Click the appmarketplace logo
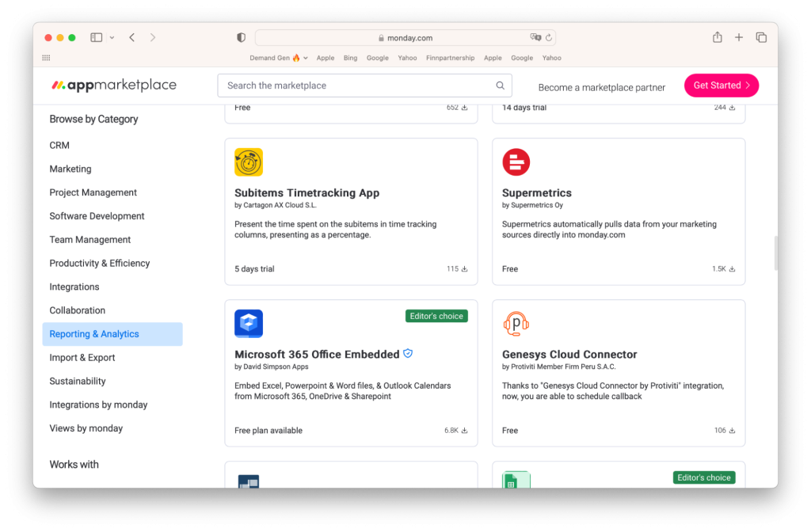Screen dimensions: 811x532 pyautogui.click(x=114, y=85)
